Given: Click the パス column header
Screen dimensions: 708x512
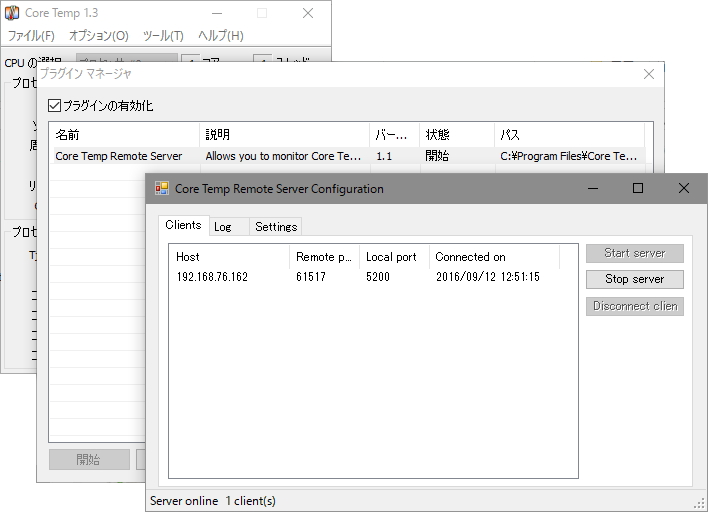Looking at the screenshot, I should [569, 135].
